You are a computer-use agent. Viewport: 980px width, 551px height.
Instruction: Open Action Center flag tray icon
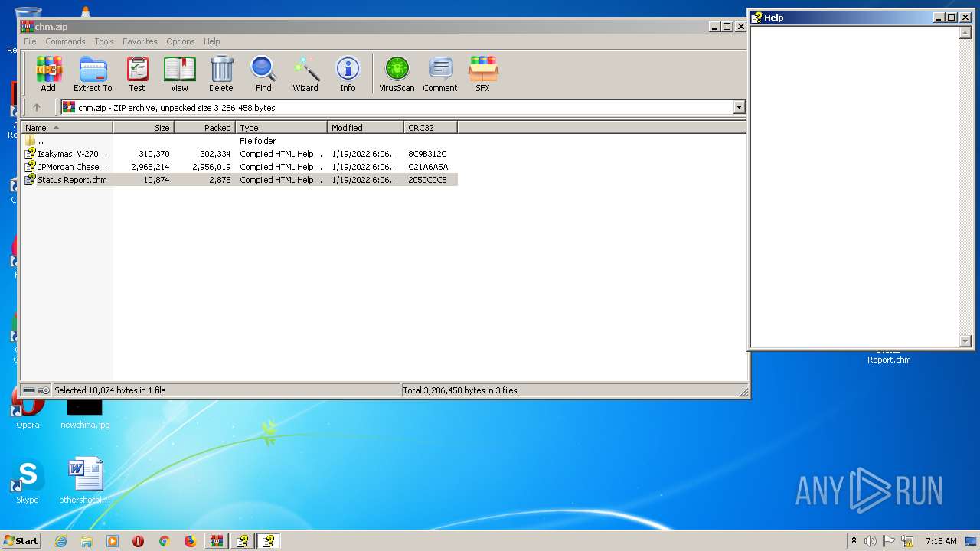pyautogui.click(x=889, y=541)
